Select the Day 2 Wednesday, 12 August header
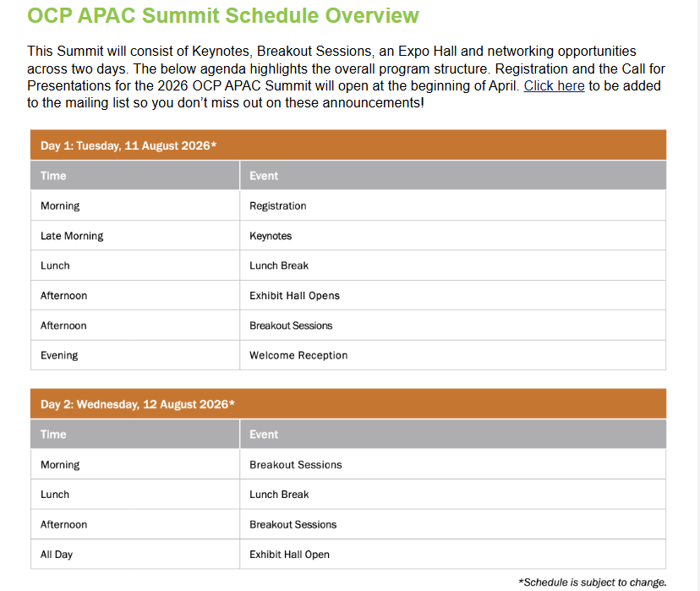The width and height of the screenshot is (700, 591). click(x=137, y=404)
